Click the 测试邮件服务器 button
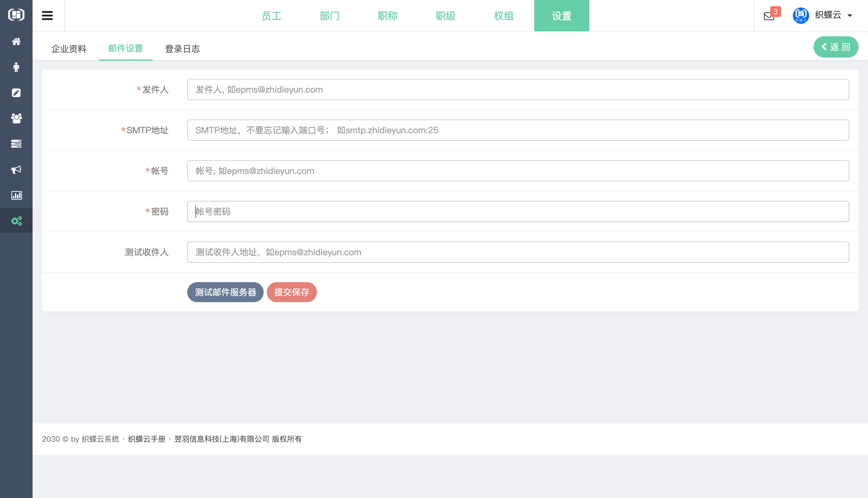Image resolution: width=868 pixels, height=498 pixels. 225,292
